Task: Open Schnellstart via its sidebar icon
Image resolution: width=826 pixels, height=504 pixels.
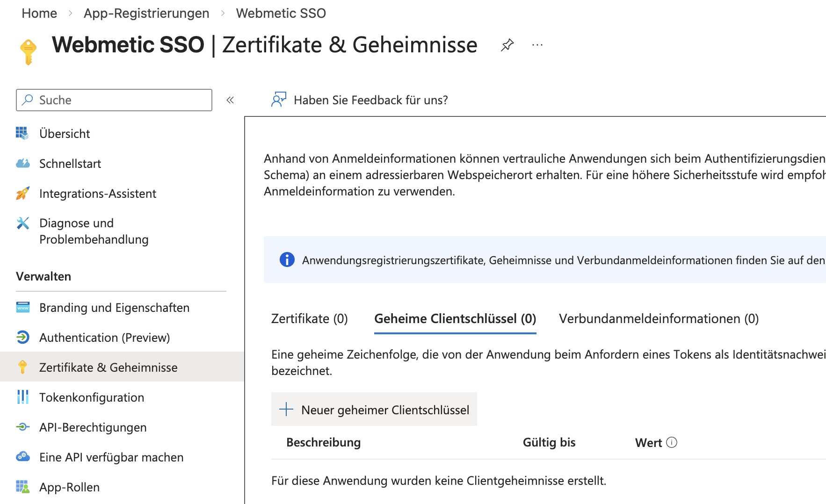Action: pyautogui.click(x=22, y=163)
